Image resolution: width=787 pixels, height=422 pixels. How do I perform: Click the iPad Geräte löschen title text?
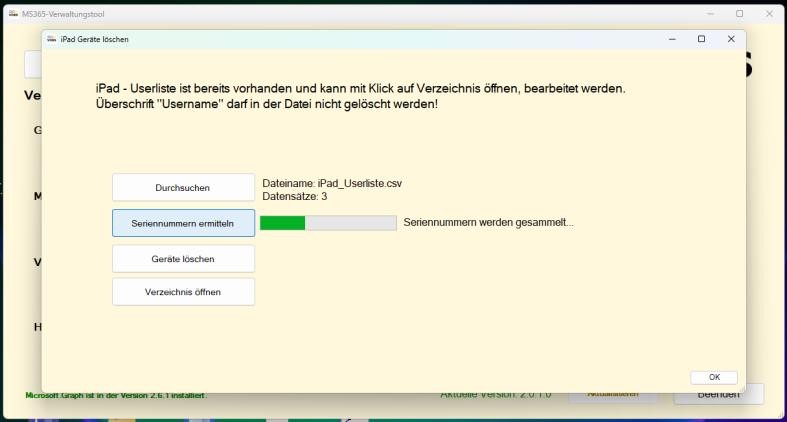(x=94, y=39)
